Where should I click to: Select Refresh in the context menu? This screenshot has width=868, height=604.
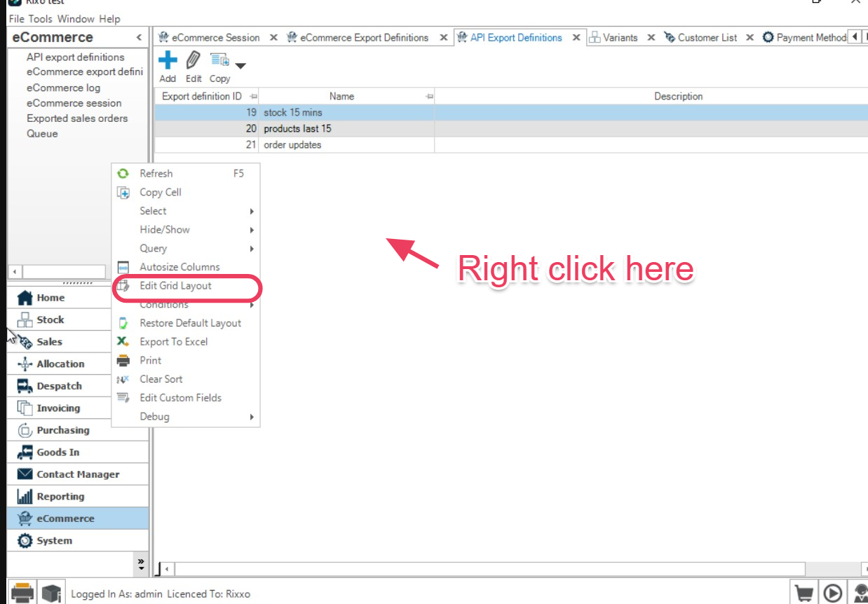(186, 174)
